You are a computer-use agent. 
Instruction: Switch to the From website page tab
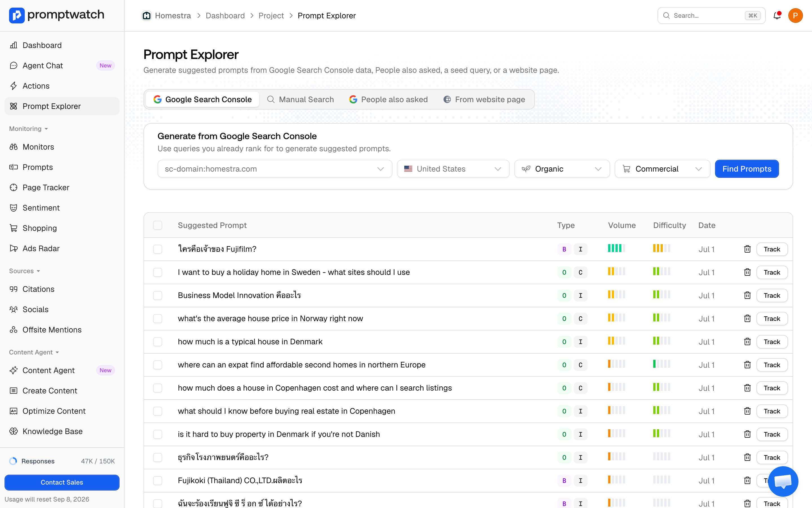(x=484, y=99)
